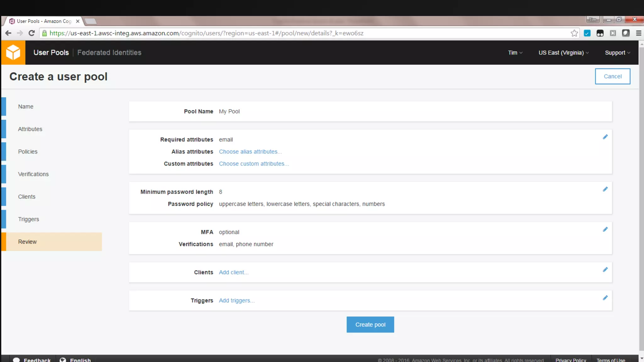Go to the Verifications sidebar step
The image size is (644, 362).
point(33,174)
